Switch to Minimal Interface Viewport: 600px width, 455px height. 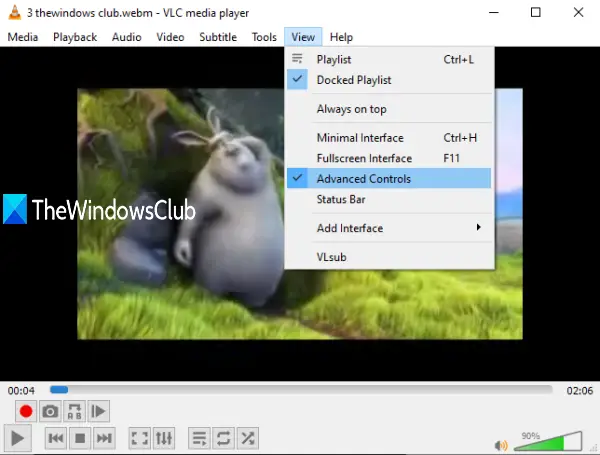tap(389, 138)
